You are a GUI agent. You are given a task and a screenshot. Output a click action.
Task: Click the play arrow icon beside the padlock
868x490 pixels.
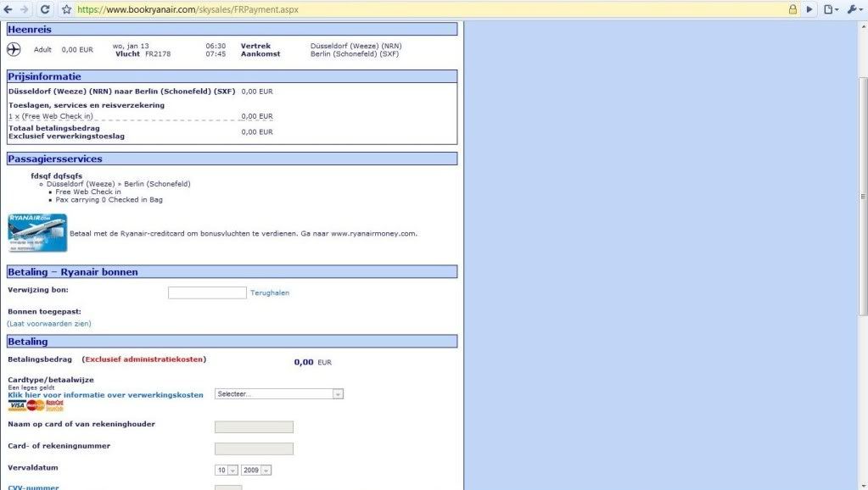coord(809,9)
